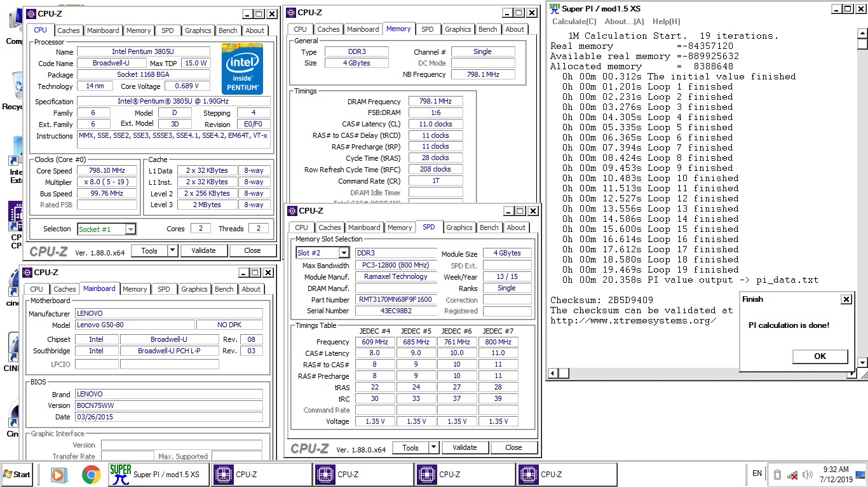Open Mainboard tab in CPU-Z SPD window
868x488 pixels.
coord(364,227)
